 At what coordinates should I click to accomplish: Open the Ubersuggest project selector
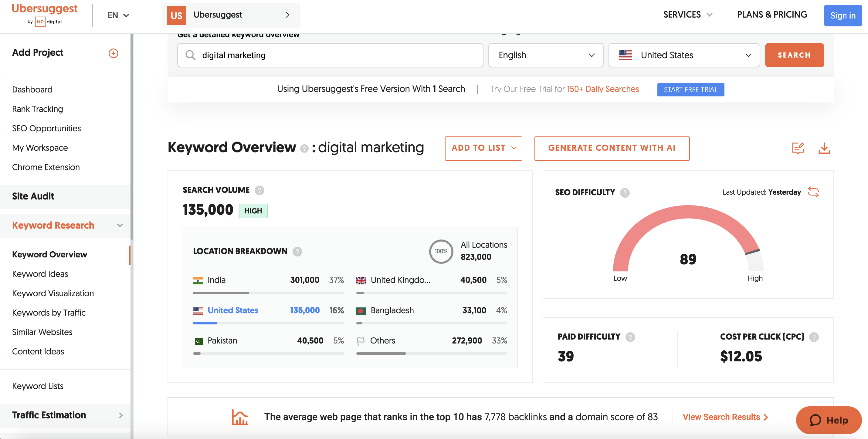[231, 15]
